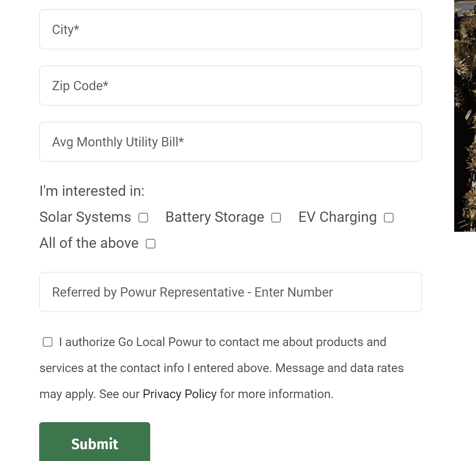Tick the Battery Storage checkbox
The image size is (476, 461).
click(276, 218)
